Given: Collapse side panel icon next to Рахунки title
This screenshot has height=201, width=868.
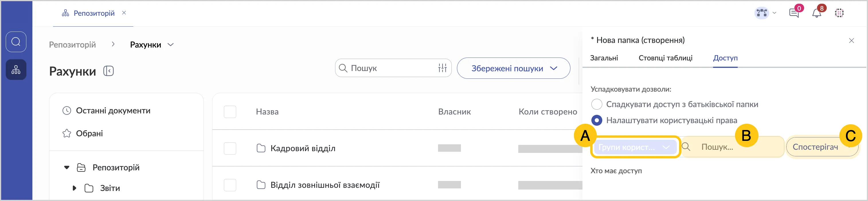Looking at the screenshot, I should tap(108, 71).
